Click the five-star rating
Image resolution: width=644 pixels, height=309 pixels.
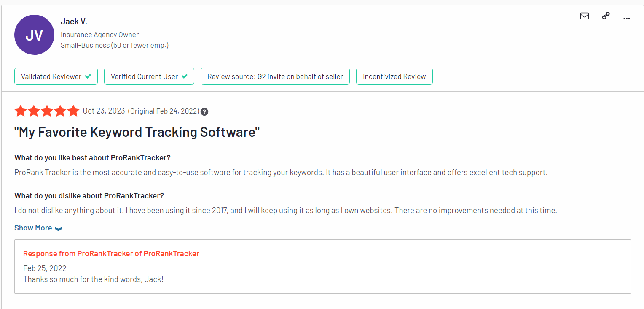[x=47, y=111]
